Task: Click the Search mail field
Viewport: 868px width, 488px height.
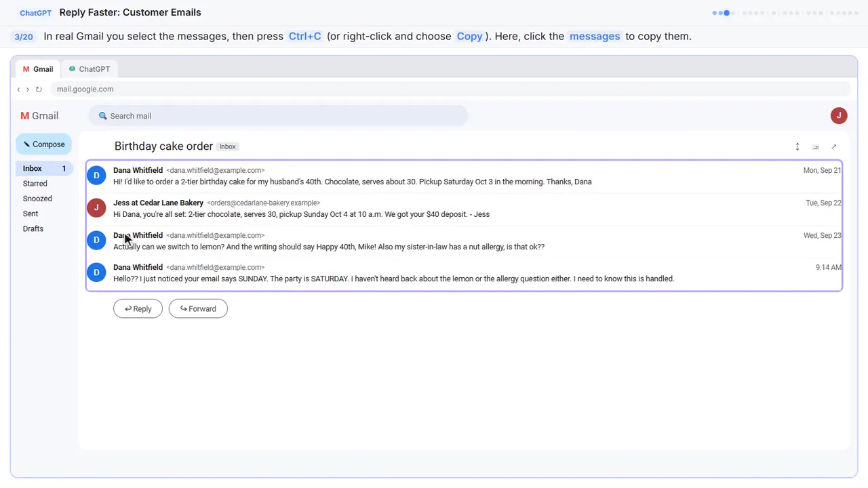Action: coord(278,116)
